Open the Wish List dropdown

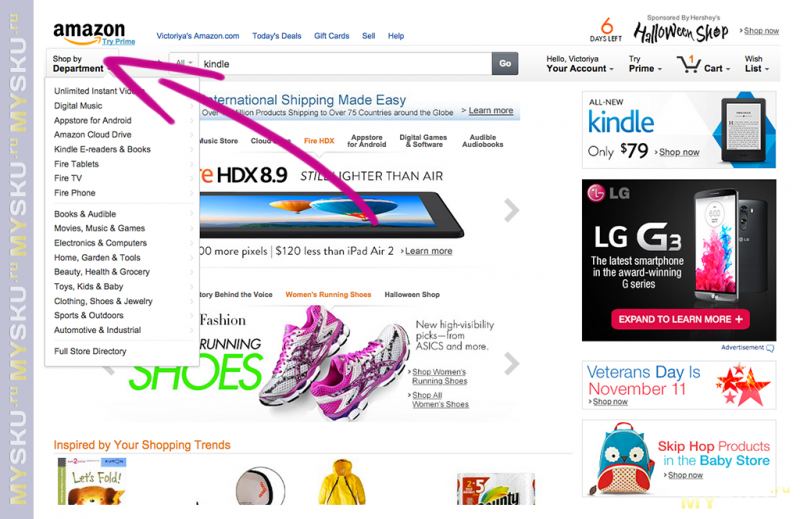pyautogui.click(x=756, y=64)
